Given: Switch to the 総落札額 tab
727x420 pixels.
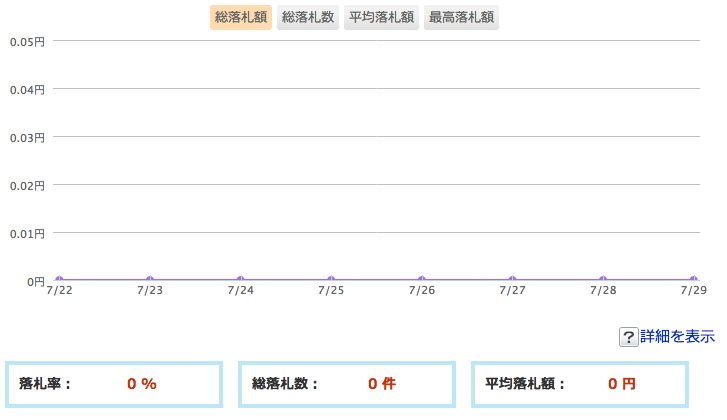Looking at the screenshot, I should [x=241, y=18].
